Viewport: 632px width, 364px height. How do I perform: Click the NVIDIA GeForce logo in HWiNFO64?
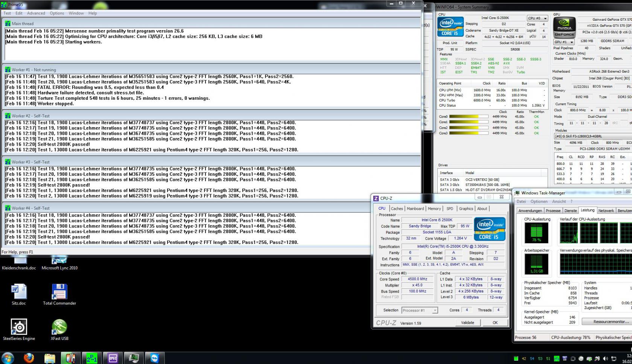point(564,27)
